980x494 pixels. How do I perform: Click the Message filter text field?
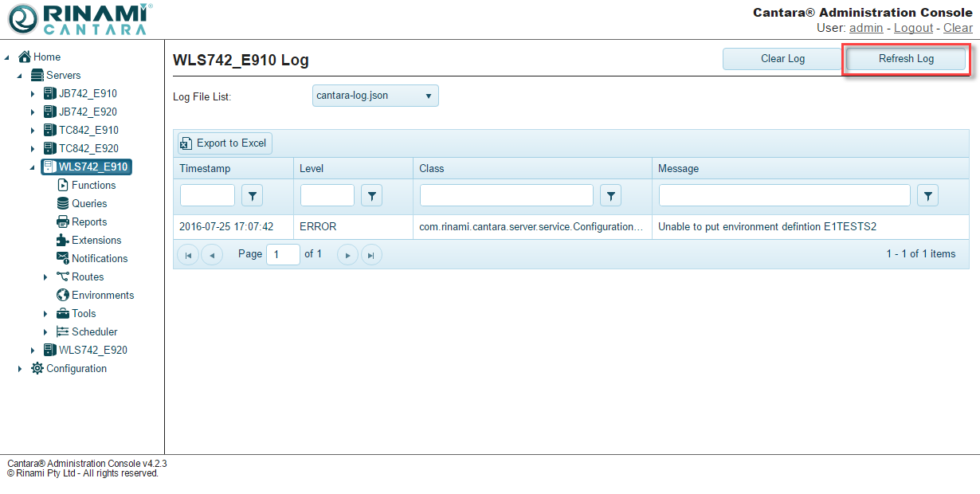click(784, 195)
